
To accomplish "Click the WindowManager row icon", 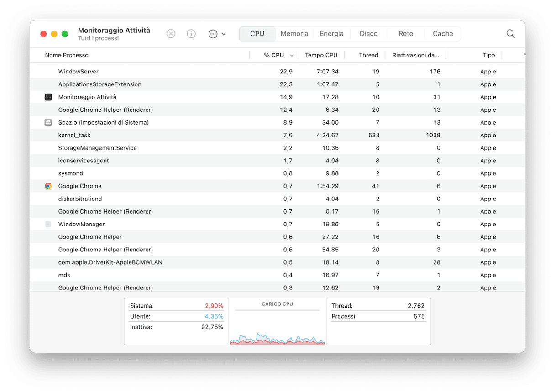I will click(x=48, y=225).
